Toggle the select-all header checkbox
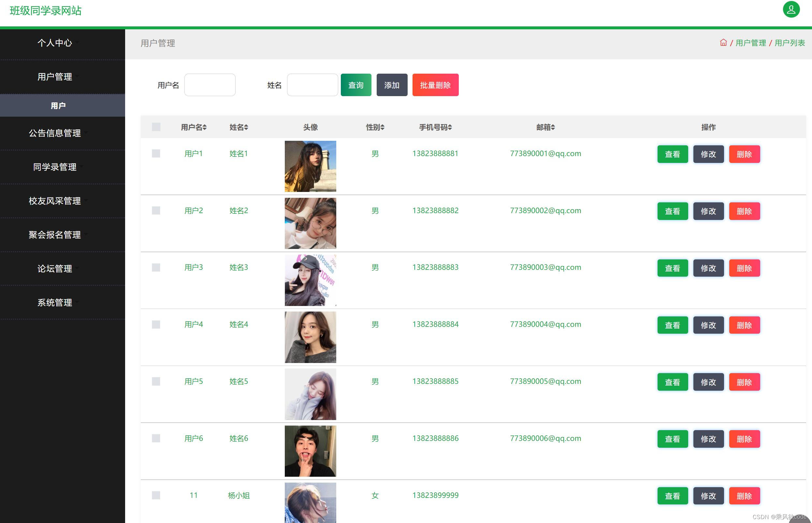The image size is (812, 523). click(x=156, y=127)
